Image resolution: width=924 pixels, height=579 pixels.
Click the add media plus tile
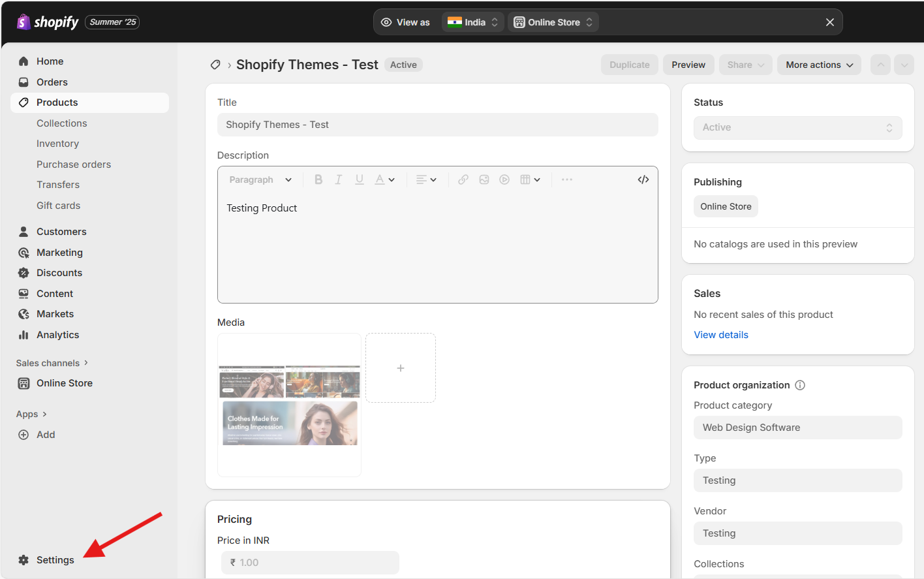[401, 368]
